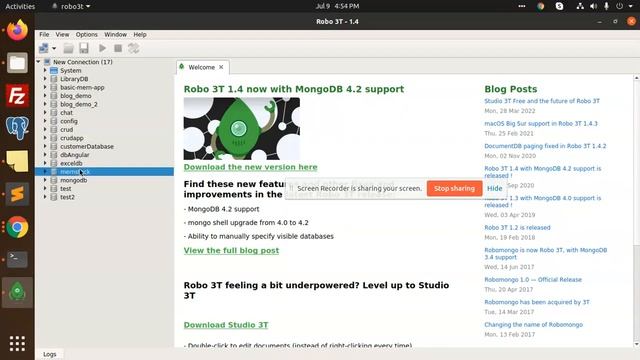Click the Stop toolbar icon

pyautogui.click(x=118, y=49)
